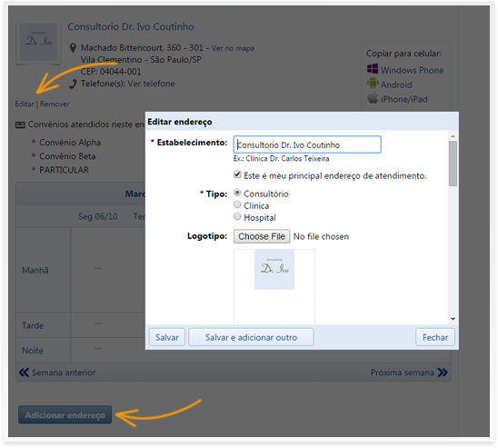498x448 pixels.
Task: Select the Consultório radio option
Action: click(237, 193)
